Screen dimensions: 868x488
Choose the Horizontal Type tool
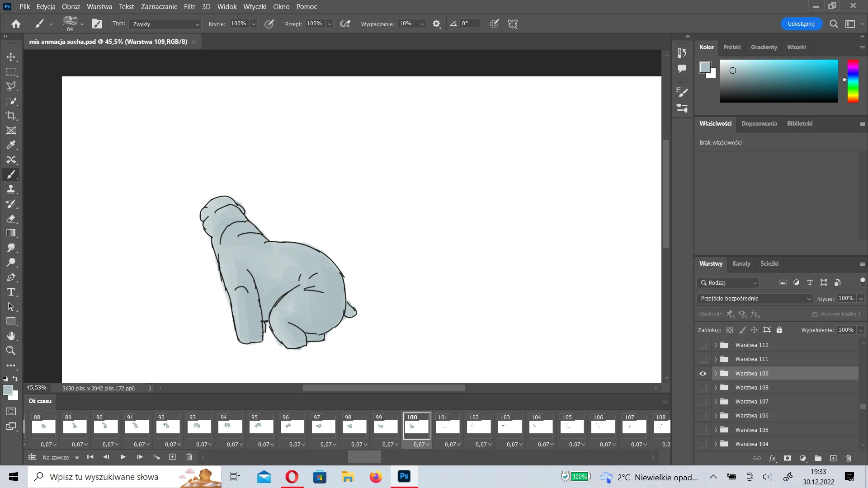[11, 292]
